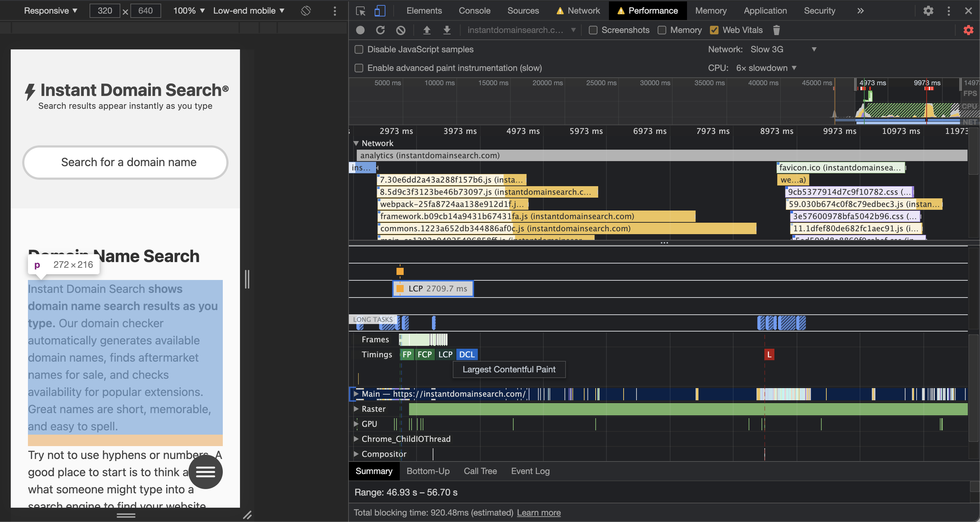Select the analytics network request bar
The height and width of the screenshot is (522, 980).
click(662, 155)
